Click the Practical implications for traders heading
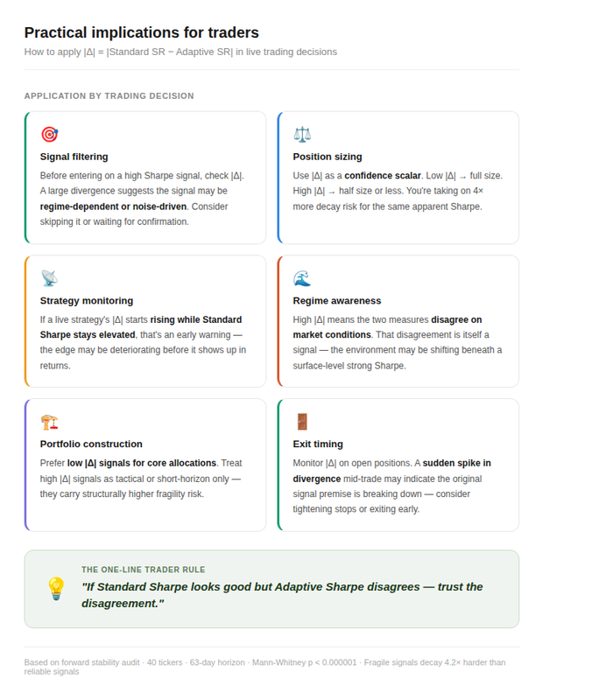The image size is (592, 700). click(142, 32)
